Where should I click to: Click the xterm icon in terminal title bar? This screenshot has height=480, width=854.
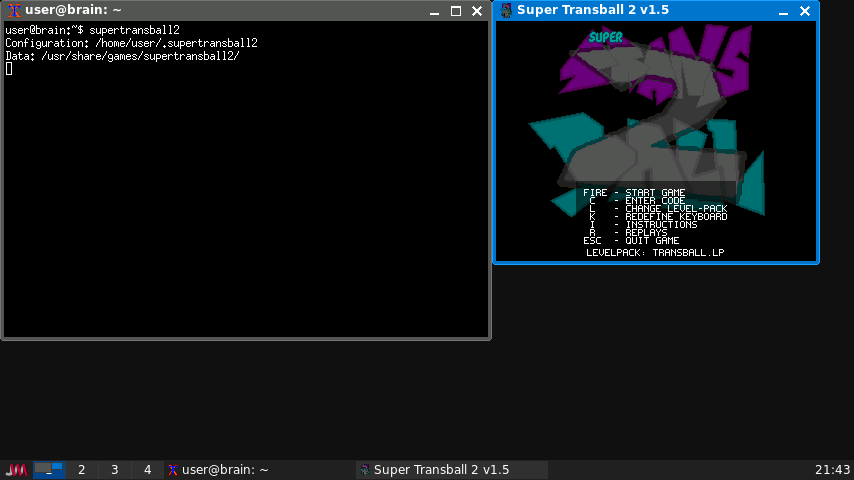coord(14,11)
